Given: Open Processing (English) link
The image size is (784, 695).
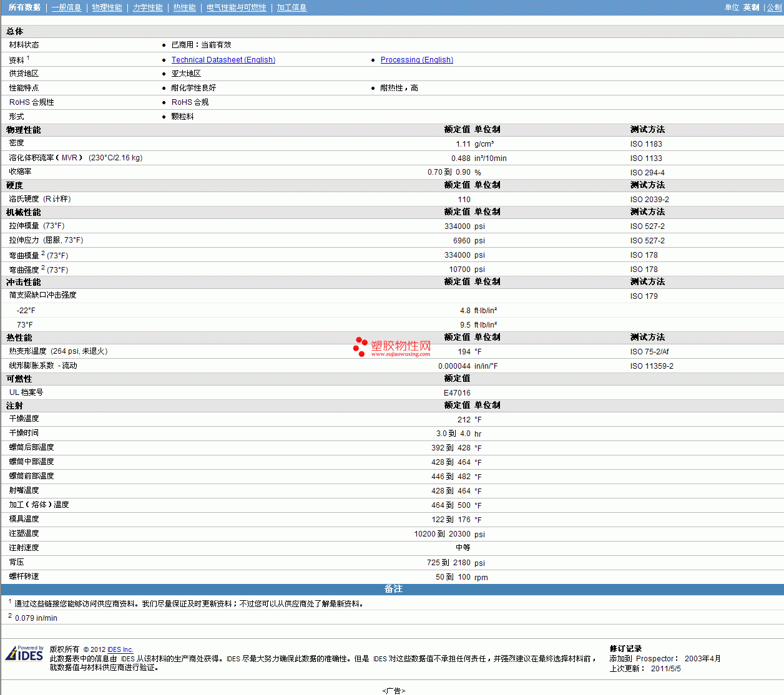Looking at the screenshot, I should point(417,60).
